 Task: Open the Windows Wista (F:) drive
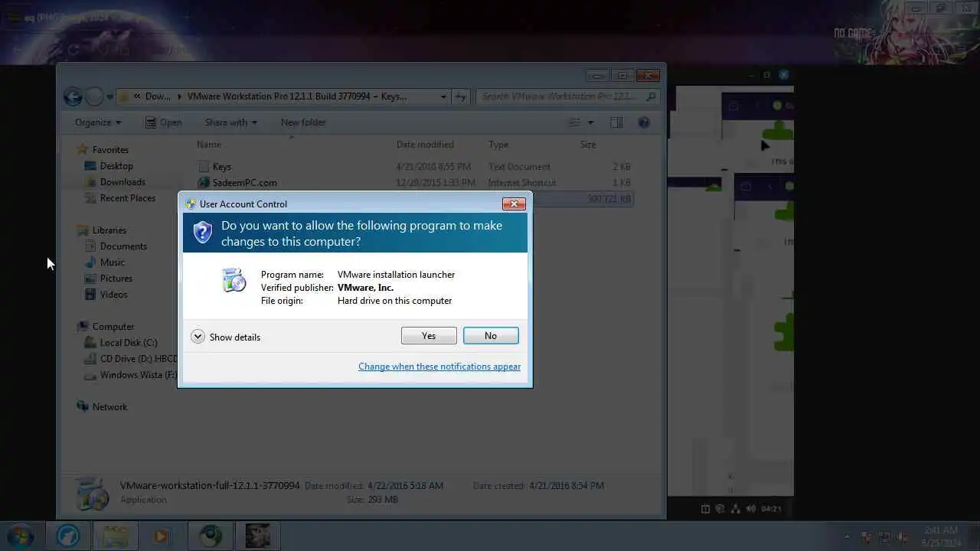[132, 375]
